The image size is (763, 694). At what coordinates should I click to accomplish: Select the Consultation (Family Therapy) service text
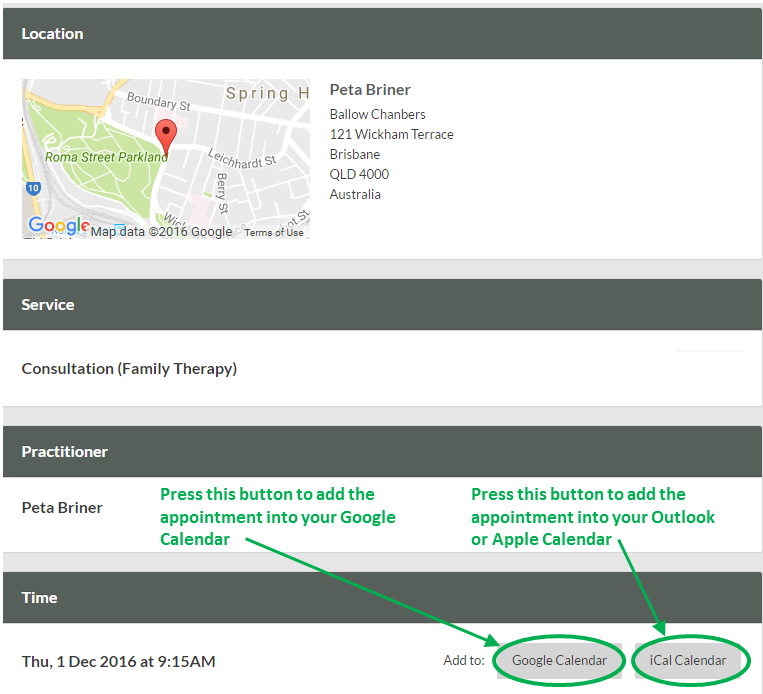[x=129, y=369]
